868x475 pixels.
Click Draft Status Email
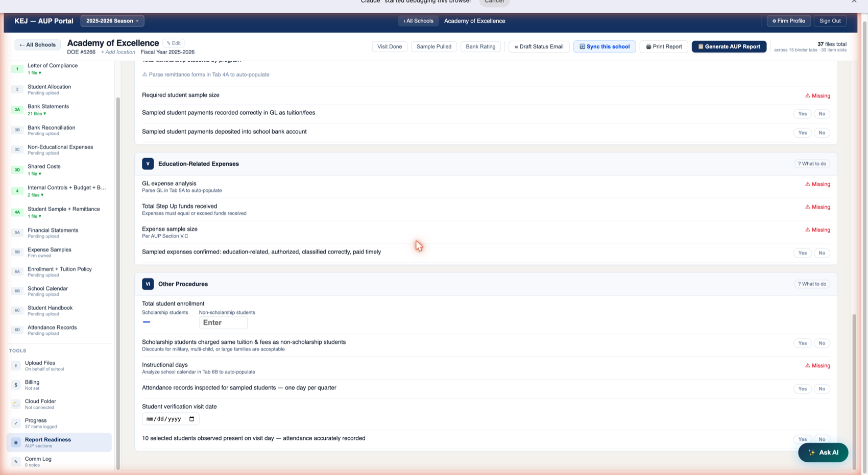click(539, 46)
